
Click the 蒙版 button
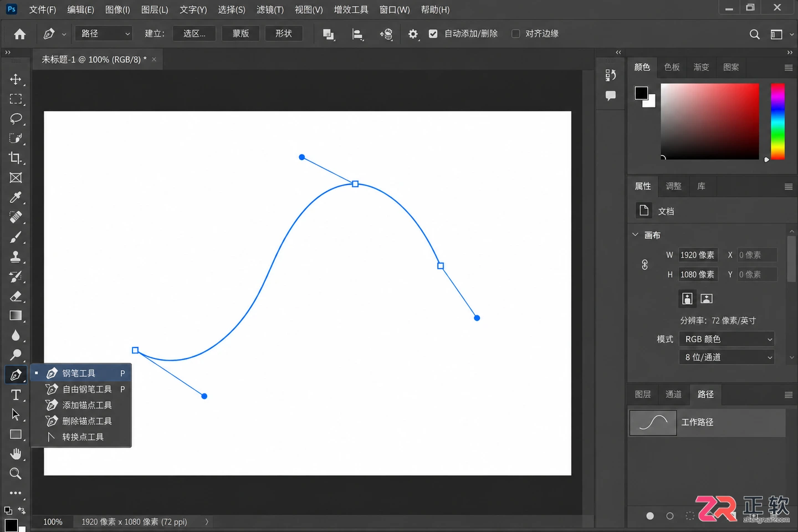[241, 34]
